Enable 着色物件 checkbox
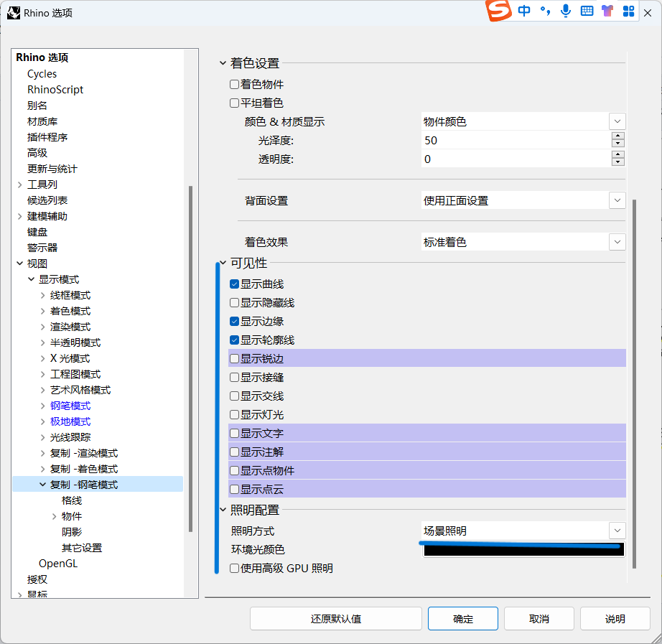This screenshot has width=662, height=644. (234, 85)
